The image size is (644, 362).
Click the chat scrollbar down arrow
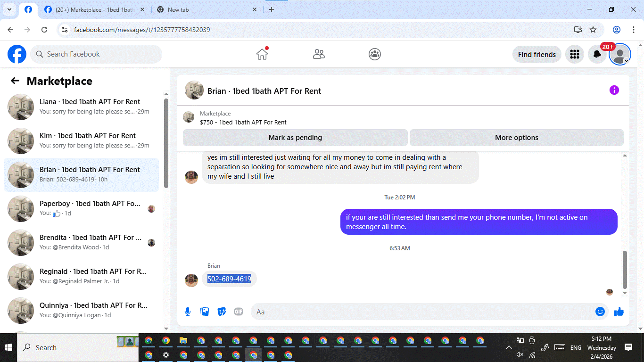coord(625,293)
